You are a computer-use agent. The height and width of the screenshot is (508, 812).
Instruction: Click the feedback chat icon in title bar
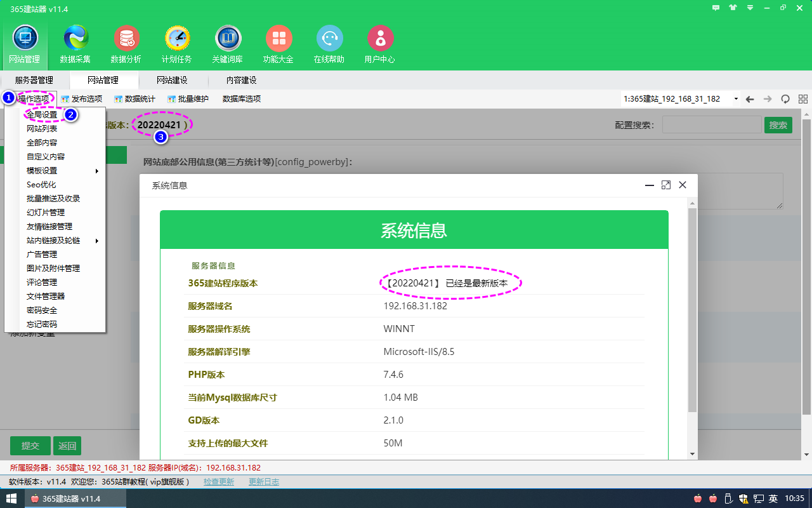pos(716,8)
